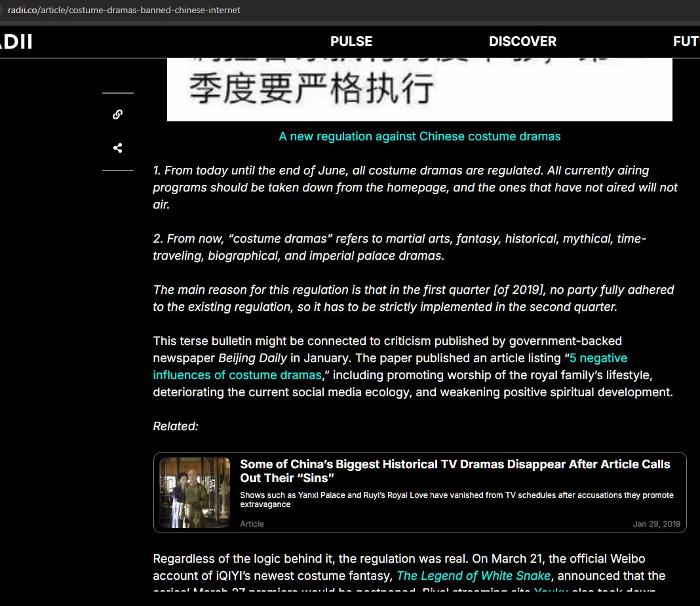Open The Legend of White Snake link
700x606 pixels.
tap(473, 576)
